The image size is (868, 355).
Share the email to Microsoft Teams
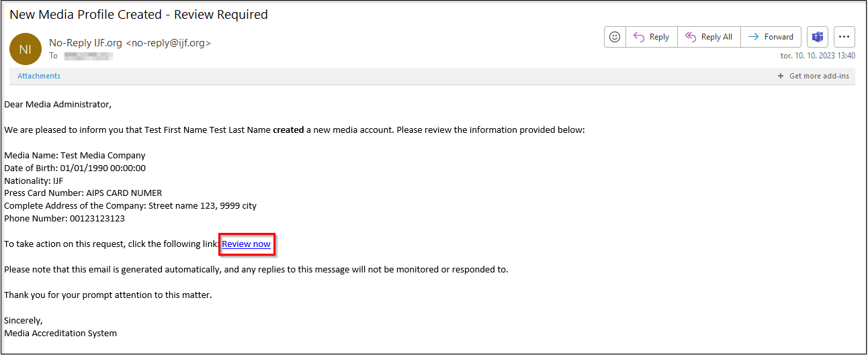tap(818, 37)
